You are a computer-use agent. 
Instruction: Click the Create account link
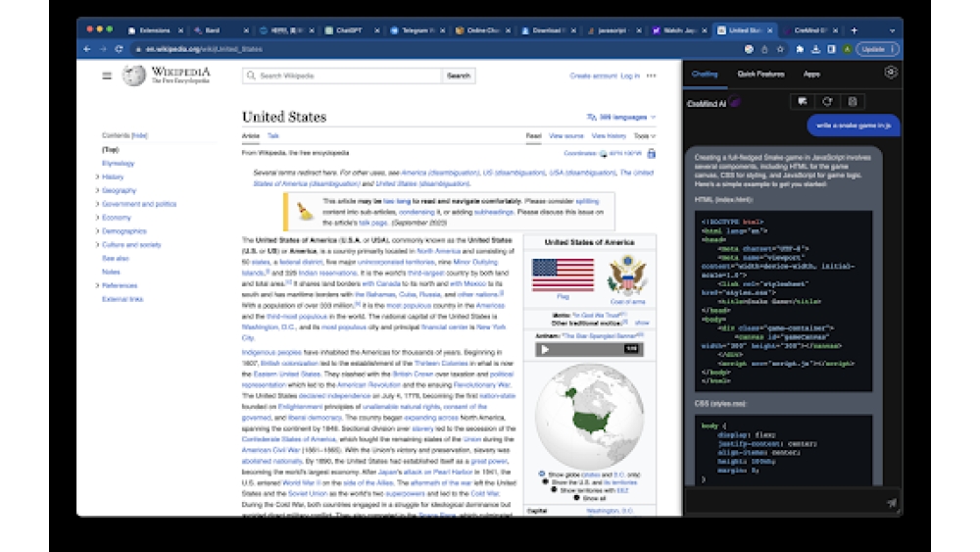coord(593,75)
